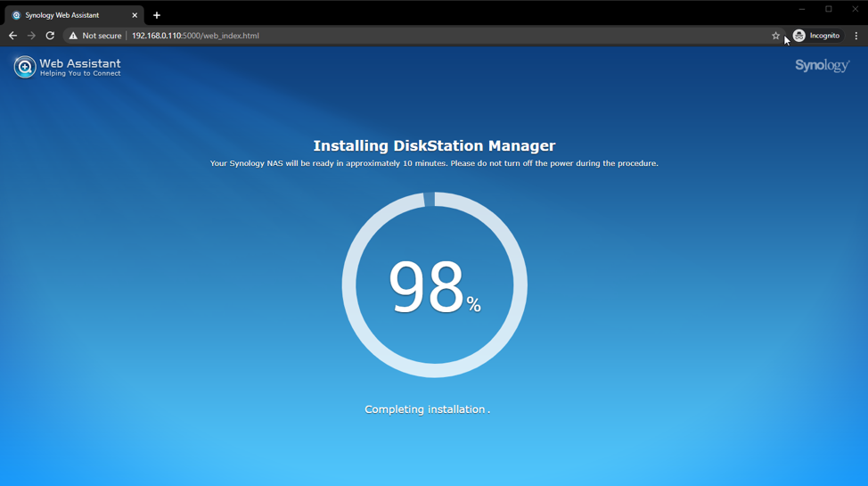The width and height of the screenshot is (868, 486).
Task: Open a new browser tab
Action: pyautogui.click(x=157, y=15)
